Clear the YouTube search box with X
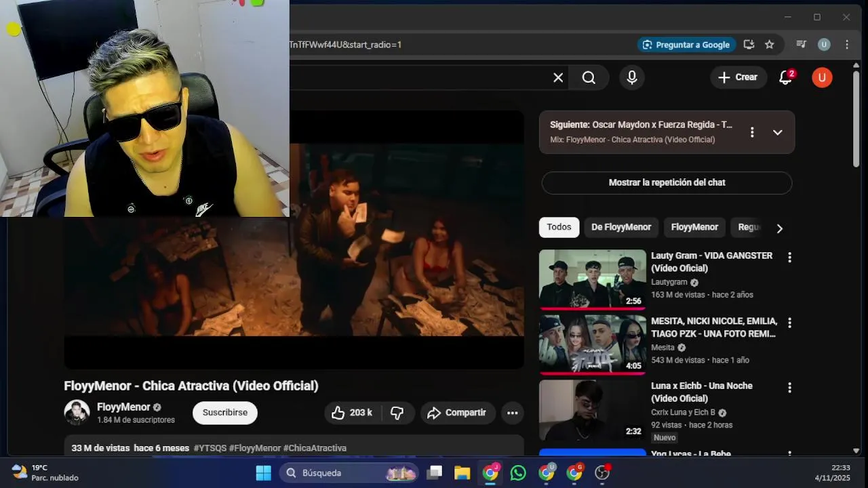 pyautogui.click(x=558, y=77)
